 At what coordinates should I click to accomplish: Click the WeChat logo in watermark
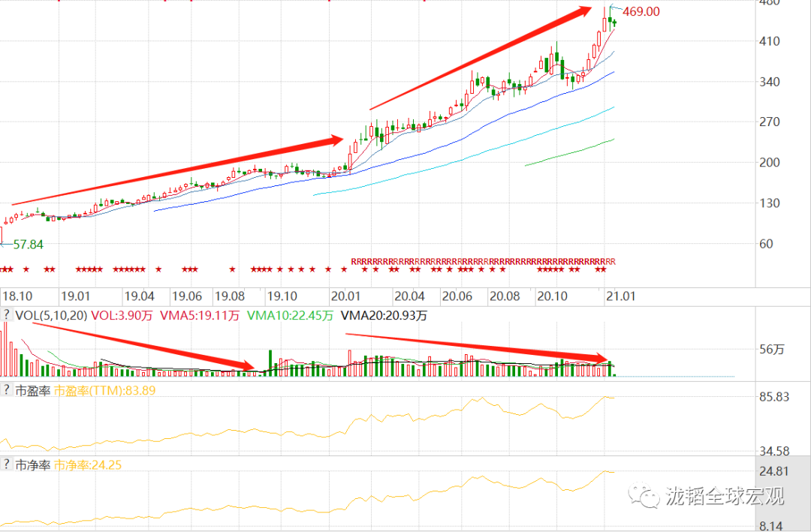(x=644, y=495)
